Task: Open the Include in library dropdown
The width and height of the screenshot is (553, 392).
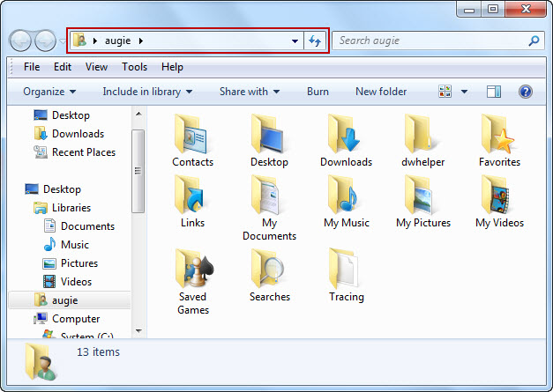Action: tap(147, 92)
